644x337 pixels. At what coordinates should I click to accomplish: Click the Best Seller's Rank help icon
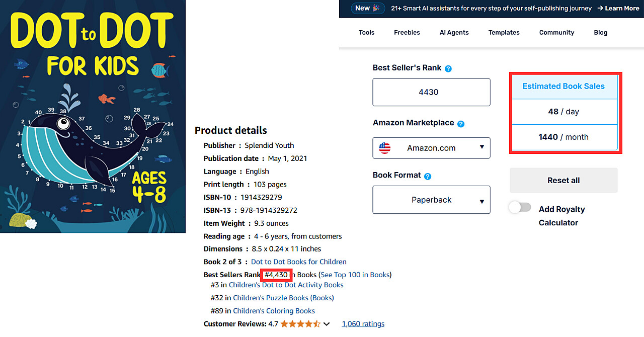(448, 68)
